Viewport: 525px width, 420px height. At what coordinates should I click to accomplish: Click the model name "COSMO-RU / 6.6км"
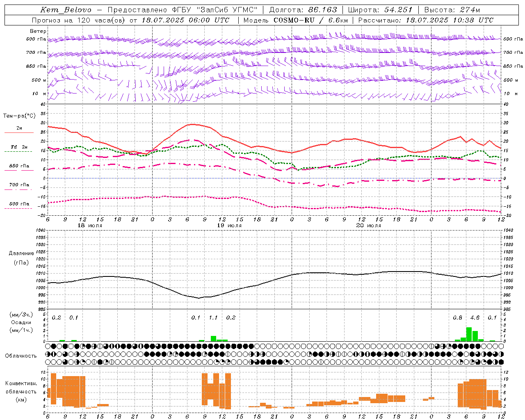click(311, 20)
